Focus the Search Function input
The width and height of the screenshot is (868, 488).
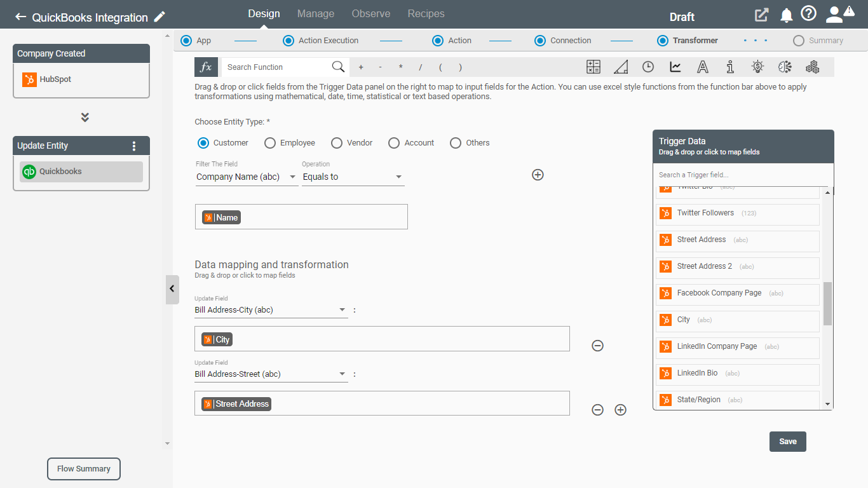click(277, 67)
